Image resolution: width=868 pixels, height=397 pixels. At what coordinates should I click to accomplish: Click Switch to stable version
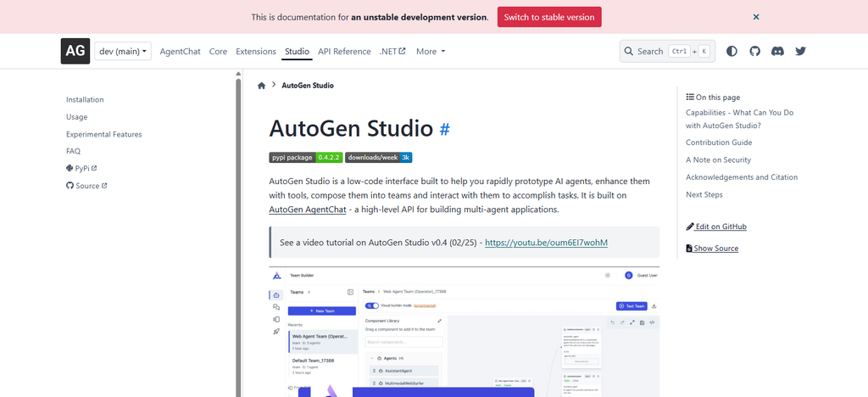549,17
